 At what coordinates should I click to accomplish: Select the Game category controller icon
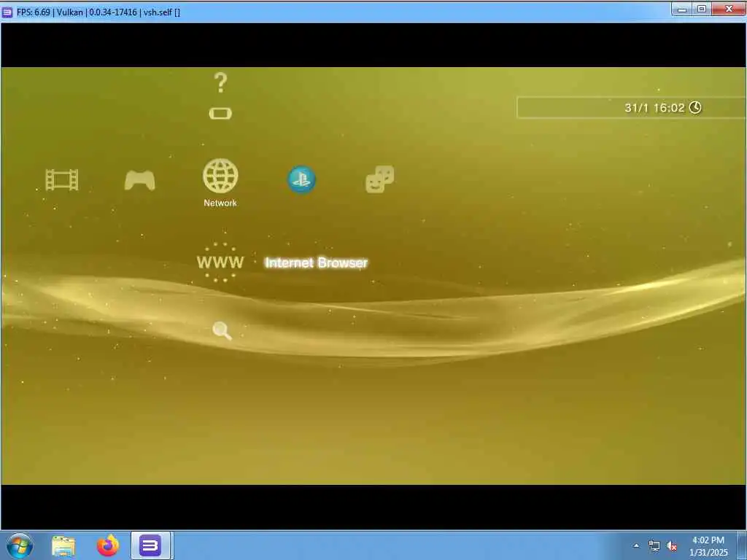click(x=139, y=181)
